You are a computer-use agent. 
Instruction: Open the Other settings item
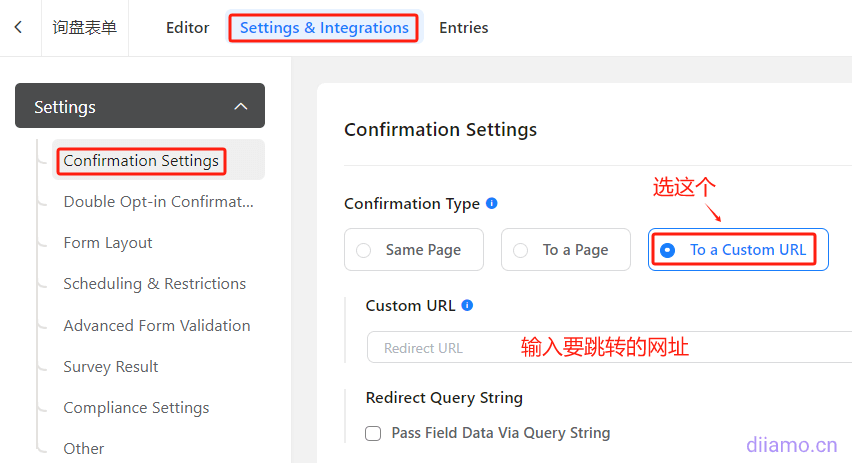84,448
